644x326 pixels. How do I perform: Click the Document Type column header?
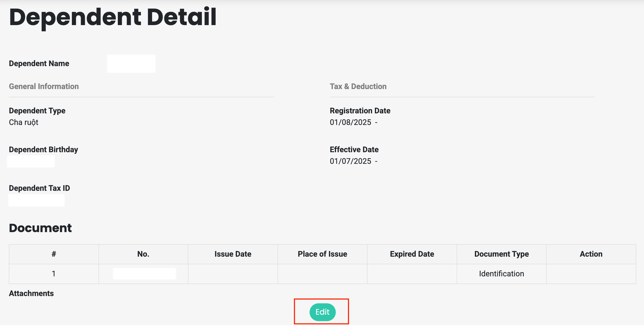coord(501,254)
